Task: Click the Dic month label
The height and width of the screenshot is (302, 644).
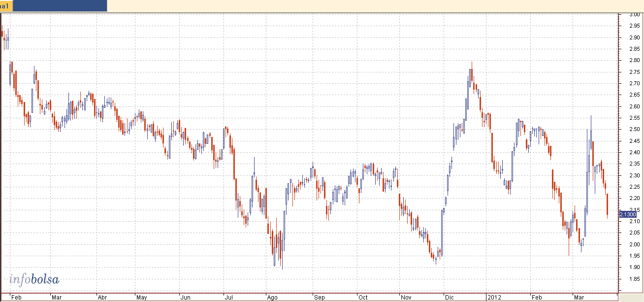Action: pyautogui.click(x=449, y=298)
